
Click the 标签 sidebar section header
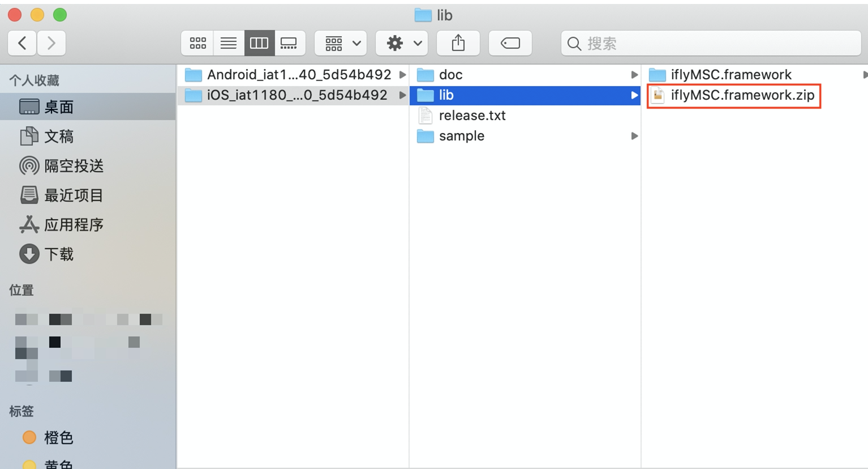tap(22, 411)
